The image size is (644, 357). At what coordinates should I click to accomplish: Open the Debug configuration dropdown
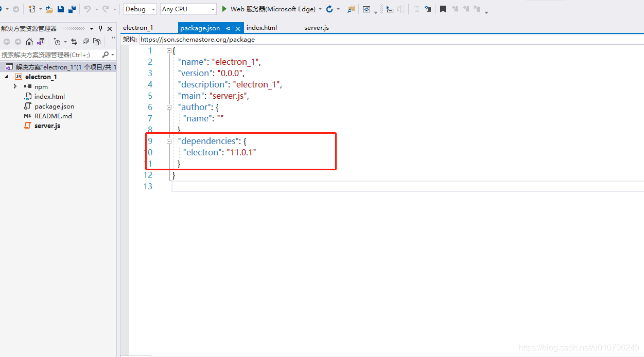tap(140, 9)
